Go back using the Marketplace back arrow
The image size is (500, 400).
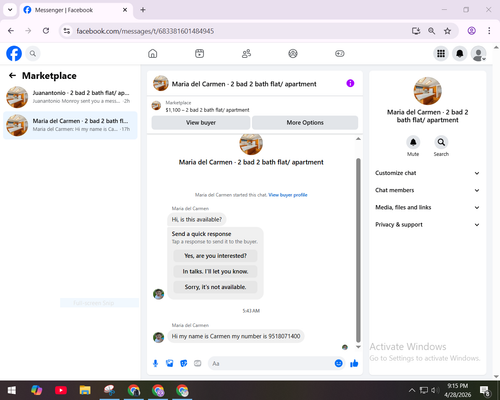(x=12, y=76)
